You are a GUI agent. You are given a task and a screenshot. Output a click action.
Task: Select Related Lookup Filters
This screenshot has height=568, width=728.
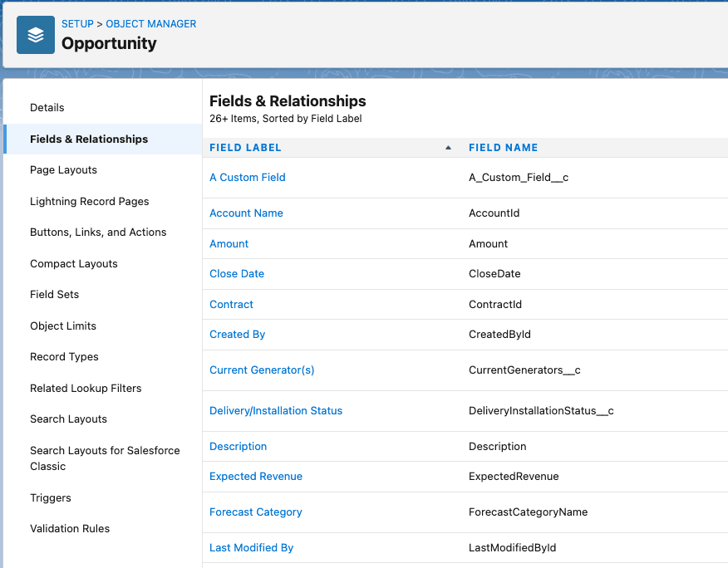coord(85,388)
